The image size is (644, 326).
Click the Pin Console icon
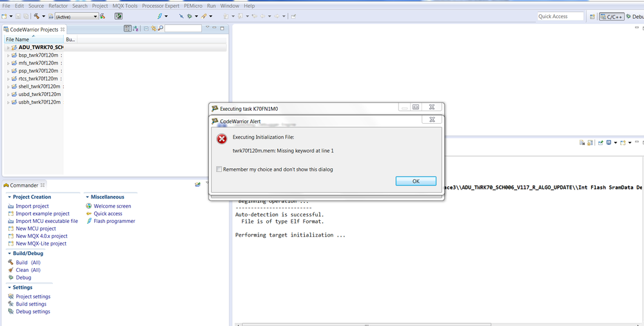[600, 142]
